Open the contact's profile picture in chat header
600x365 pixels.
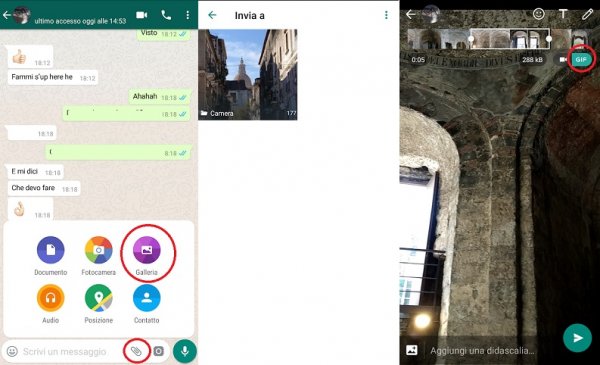click(x=22, y=15)
